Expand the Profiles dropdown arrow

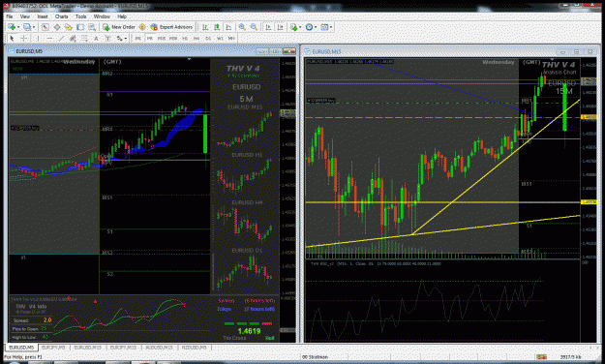coord(34,27)
